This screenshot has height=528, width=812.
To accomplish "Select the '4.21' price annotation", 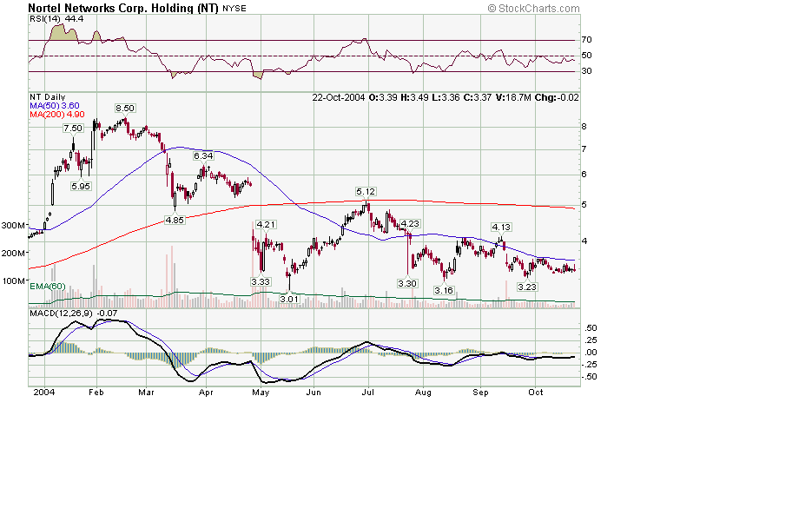I will tap(266, 225).
